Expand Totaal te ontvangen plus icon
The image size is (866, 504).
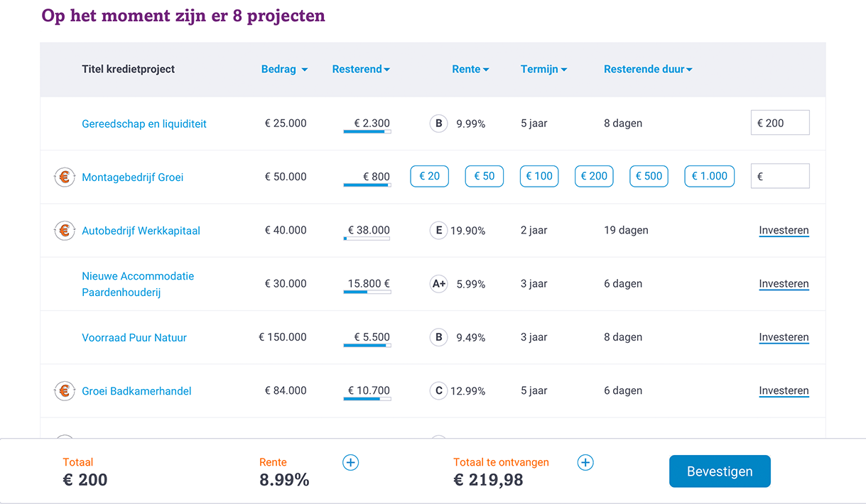[585, 463]
